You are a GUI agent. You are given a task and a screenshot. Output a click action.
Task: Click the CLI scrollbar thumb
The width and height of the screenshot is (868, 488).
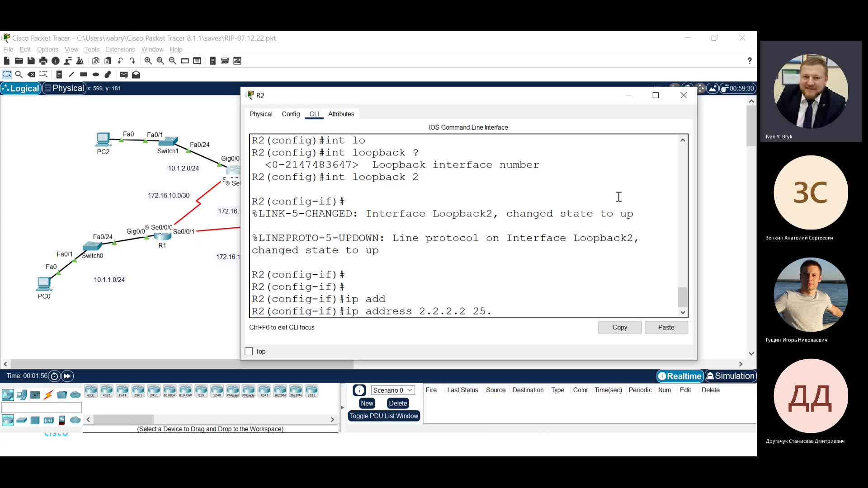(683, 297)
